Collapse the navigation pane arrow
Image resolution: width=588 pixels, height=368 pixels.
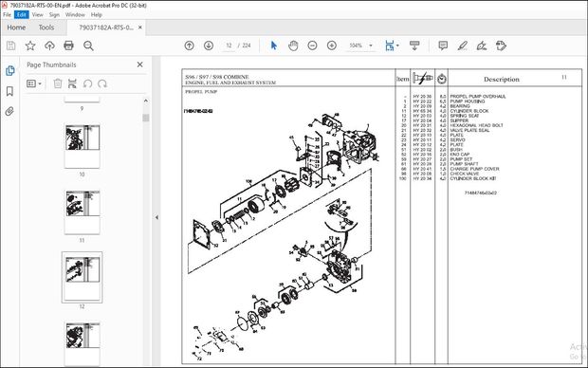156,217
